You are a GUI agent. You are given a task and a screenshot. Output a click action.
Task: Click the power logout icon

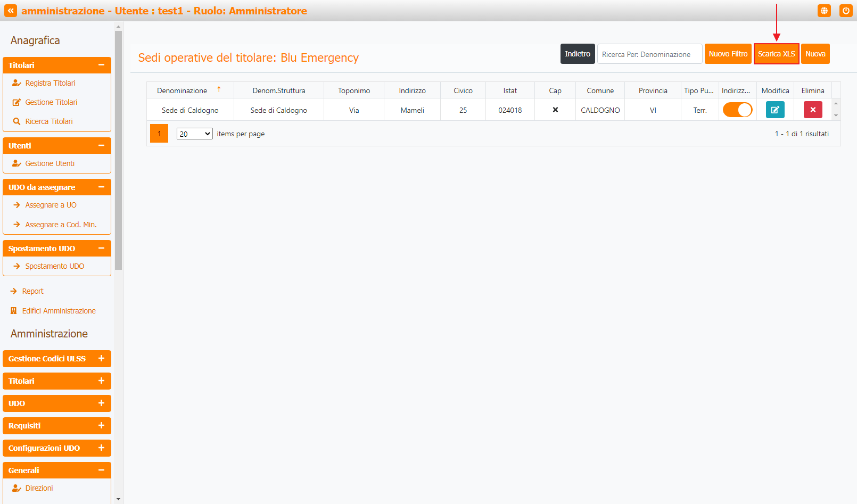(x=846, y=11)
